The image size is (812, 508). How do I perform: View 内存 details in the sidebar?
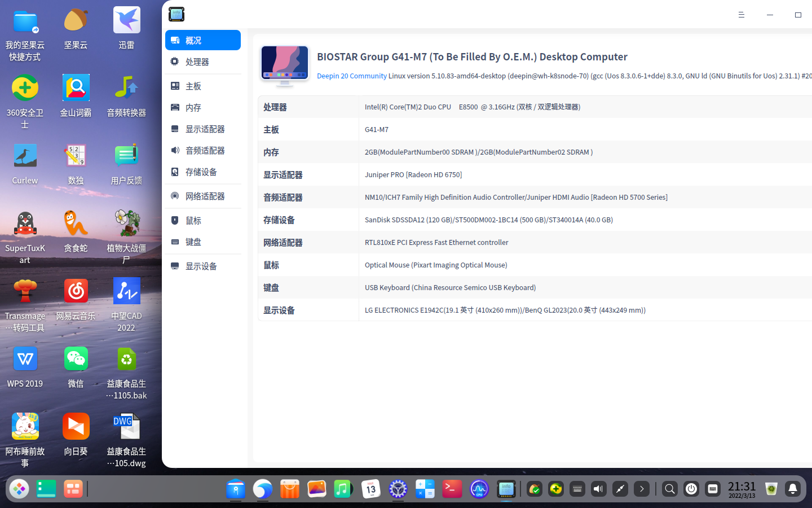pos(192,107)
